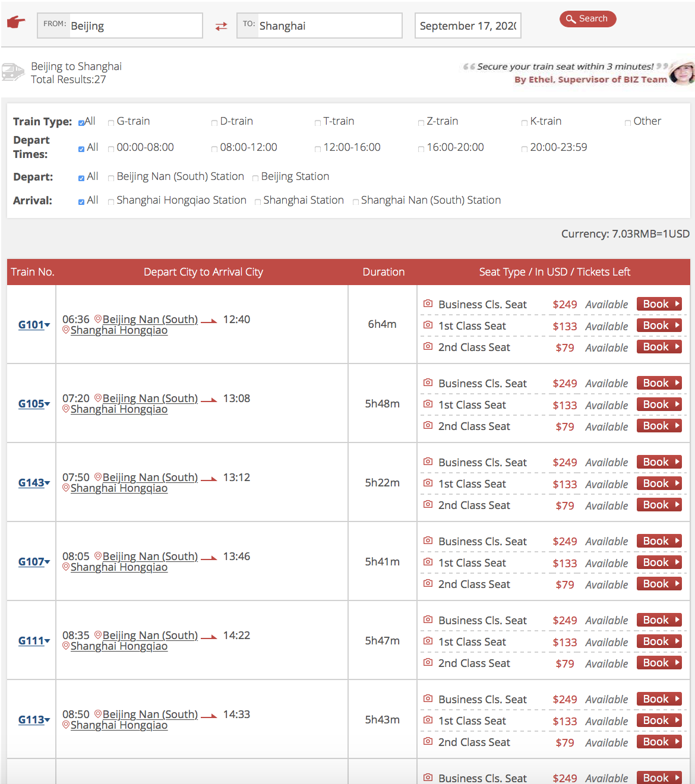The height and width of the screenshot is (784, 695).
Task: Enable the G-train type checkbox
Action: [111, 122]
